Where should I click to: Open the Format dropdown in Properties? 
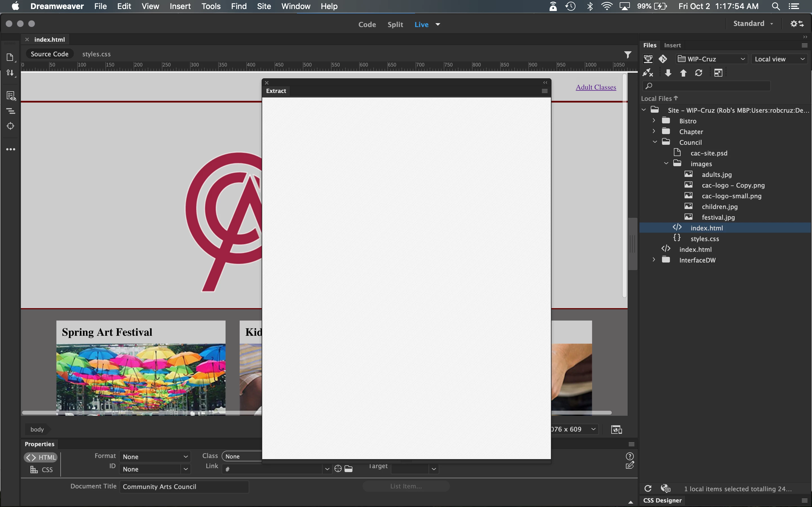[x=155, y=457]
